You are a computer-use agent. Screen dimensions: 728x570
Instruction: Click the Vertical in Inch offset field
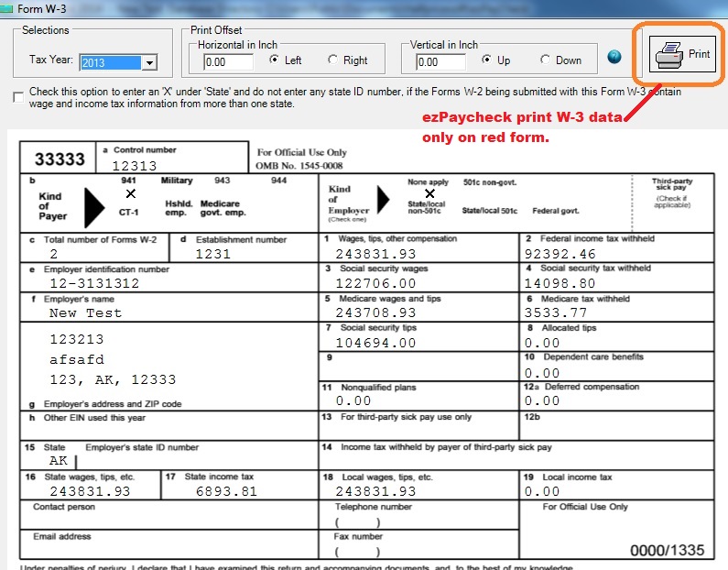(x=440, y=62)
